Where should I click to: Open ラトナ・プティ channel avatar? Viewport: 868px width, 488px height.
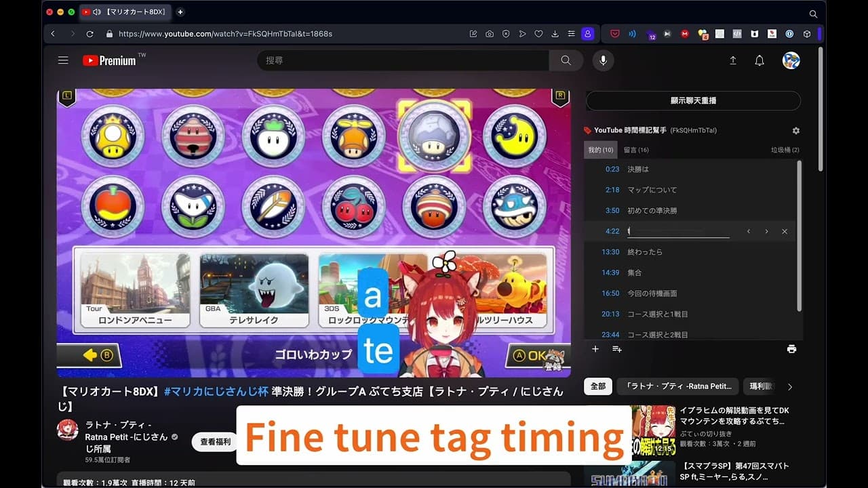coord(68,430)
